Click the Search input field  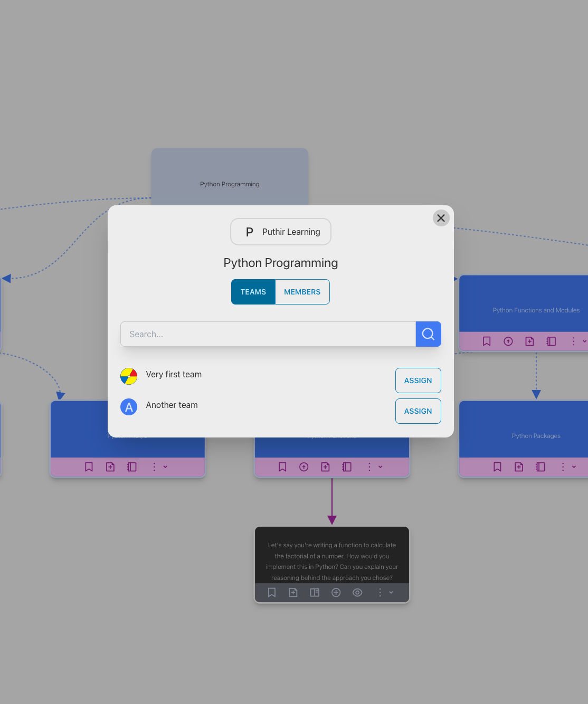tap(268, 334)
